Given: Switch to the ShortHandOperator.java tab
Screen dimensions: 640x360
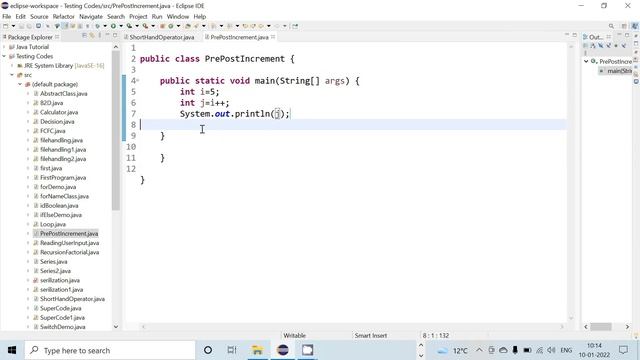Looking at the screenshot, I should tap(162, 37).
